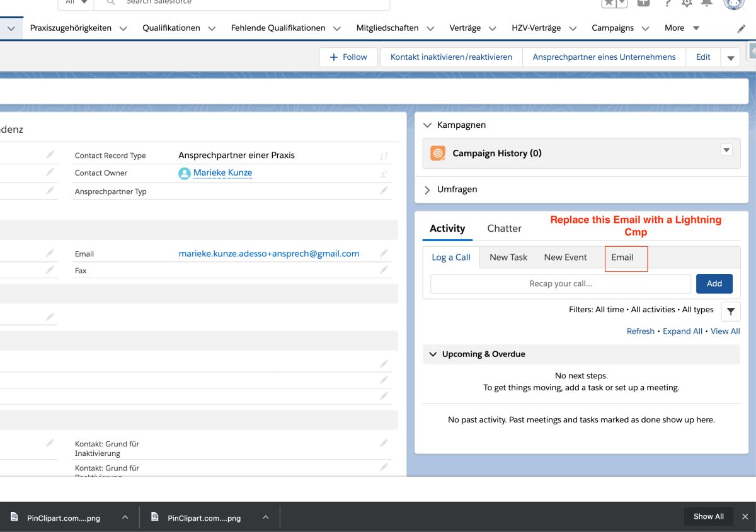Edit Kontakt: Grund für Inaktivierung with pencil
The width and height of the screenshot is (756, 532).
click(x=384, y=443)
